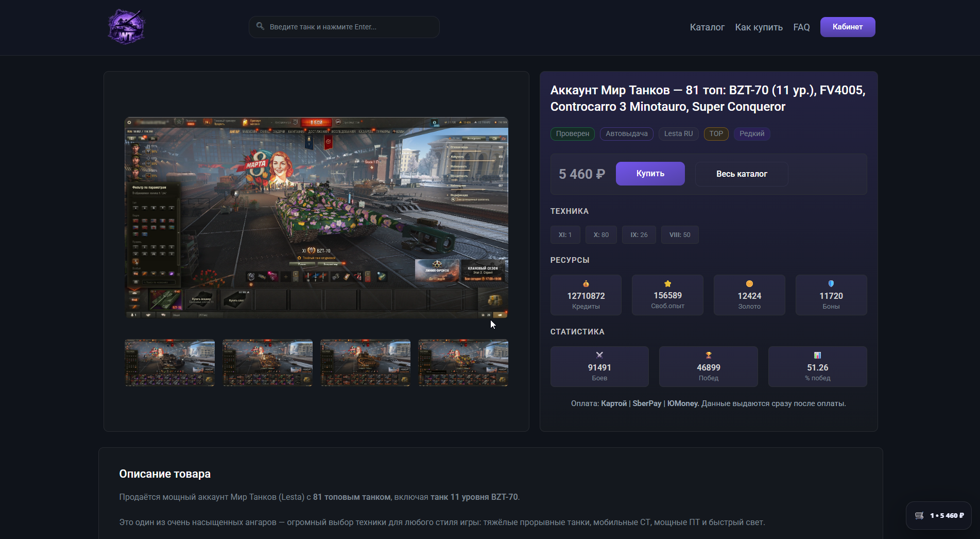Click the crossed swords battles icon

click(x=599, y=355)
